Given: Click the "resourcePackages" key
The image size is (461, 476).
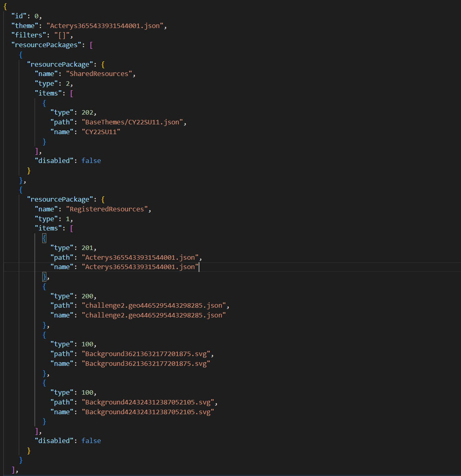Looking at the screenshot, I should (46, 45).
